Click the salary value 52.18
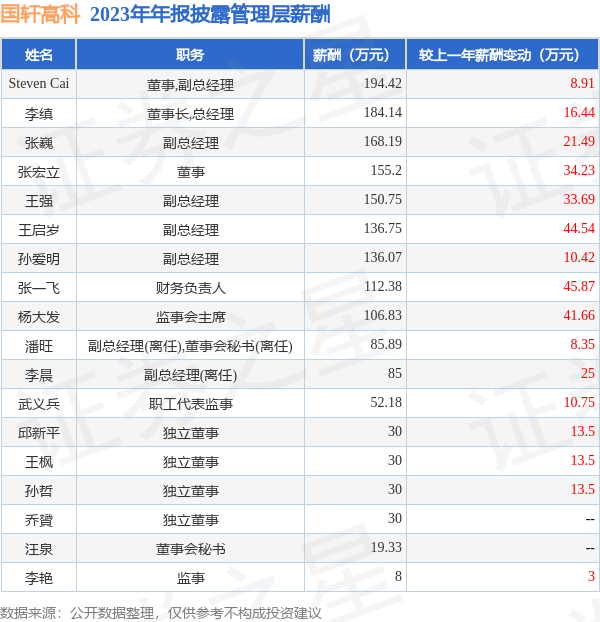Image resolution: width=600 pixels, height=622 pixels. (386, 402)
